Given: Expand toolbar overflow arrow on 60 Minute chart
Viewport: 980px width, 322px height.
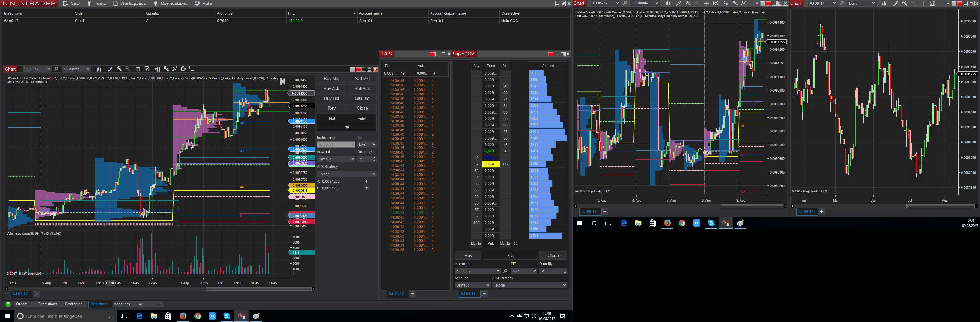Looking at the screenshot, I should pyautogui.click(x=757, y=3).
